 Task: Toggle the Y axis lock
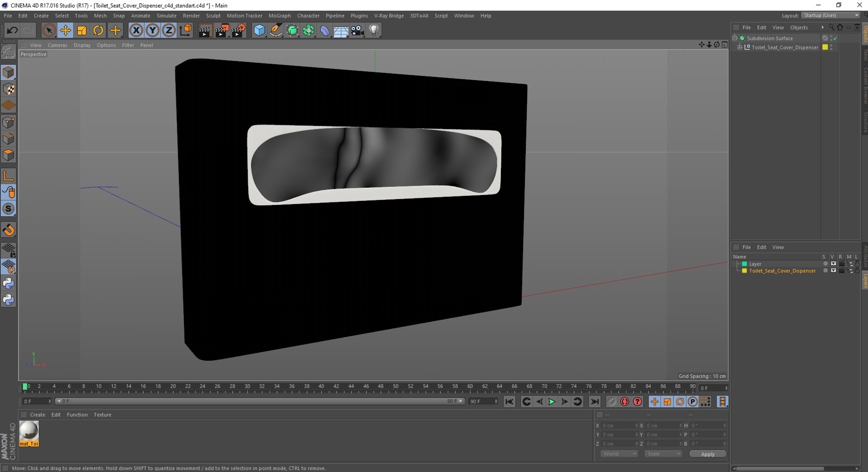pyautogui.click(x=152, y=30)
